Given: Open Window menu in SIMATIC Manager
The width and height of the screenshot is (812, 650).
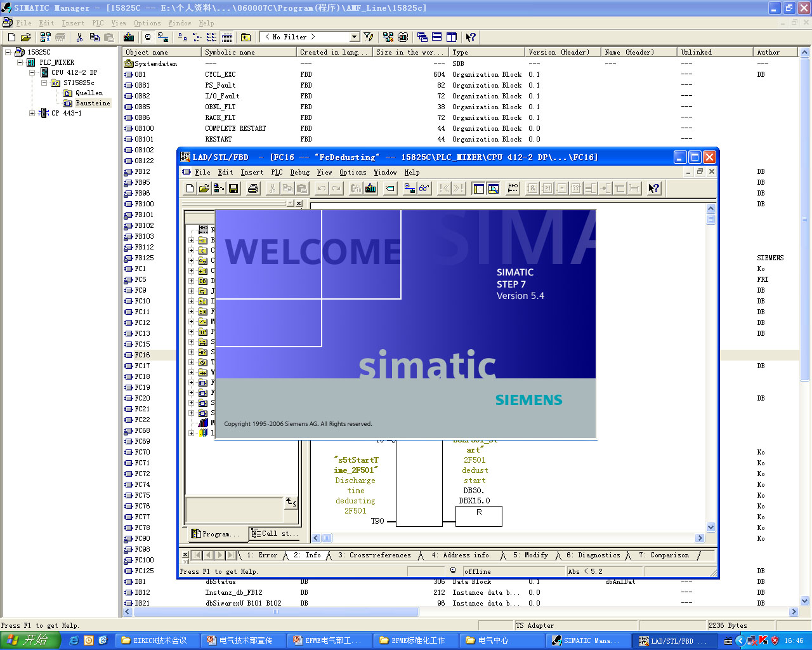Looking at the screenshot, I should tap(180, 23).
